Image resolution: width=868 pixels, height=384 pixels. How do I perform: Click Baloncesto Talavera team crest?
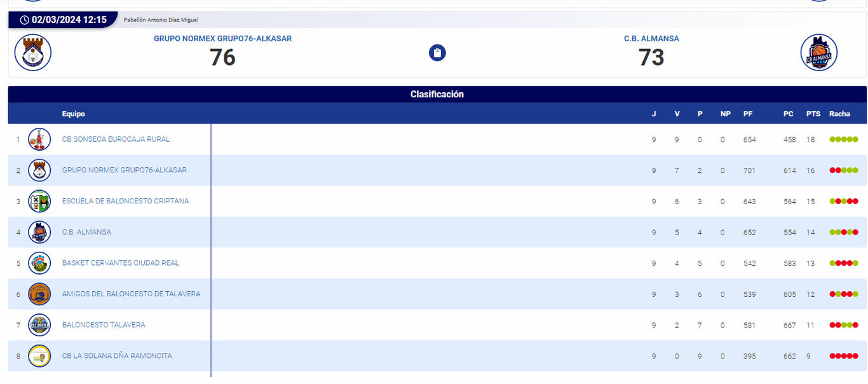click(39, 325)
